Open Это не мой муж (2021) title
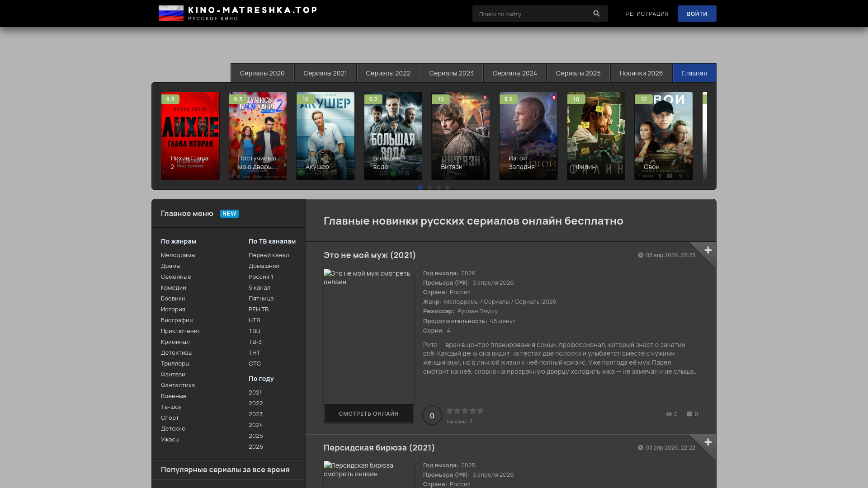 tap(369, 255)
